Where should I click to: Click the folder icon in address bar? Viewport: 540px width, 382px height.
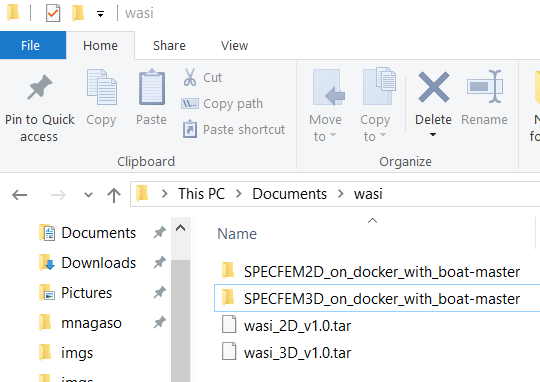142,193
